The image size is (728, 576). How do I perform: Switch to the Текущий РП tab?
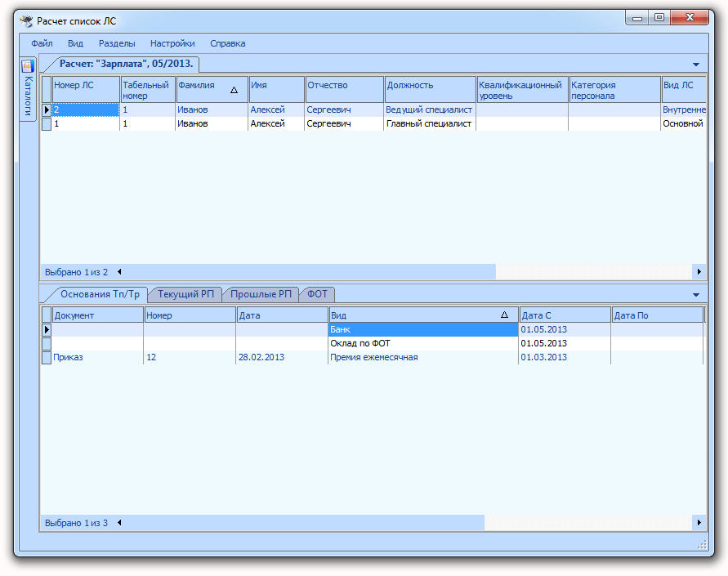coord(185,294)
